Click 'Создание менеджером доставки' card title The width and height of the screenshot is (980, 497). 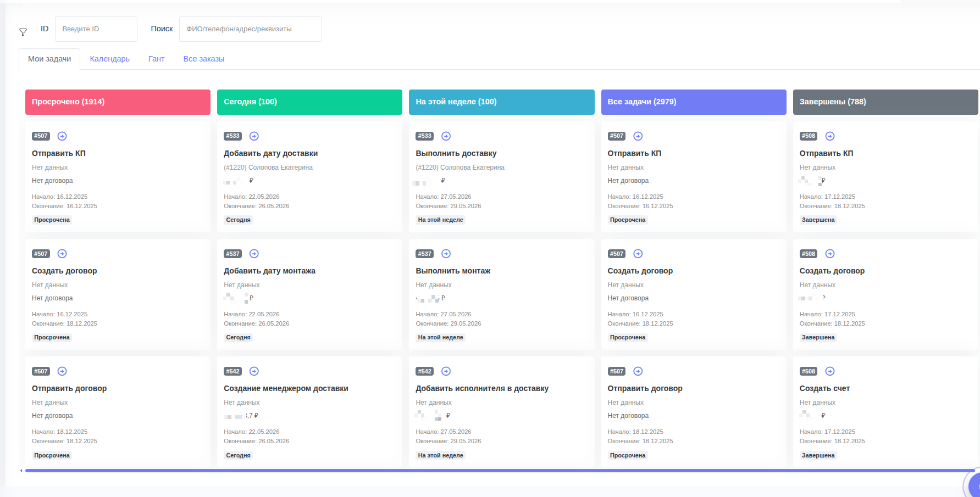pyautogui.click(x=286, y=388)
